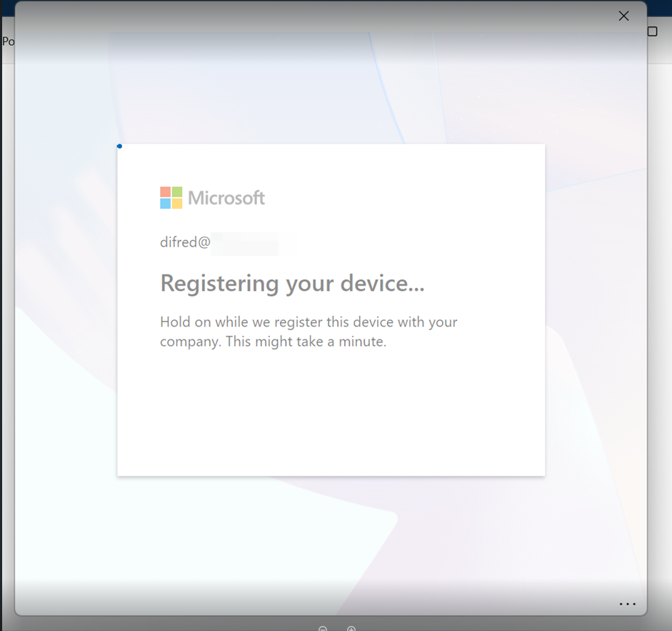Screen dimensions: 672x631
Task: Click the blue loading dot indicator
Action: [119, 146]
